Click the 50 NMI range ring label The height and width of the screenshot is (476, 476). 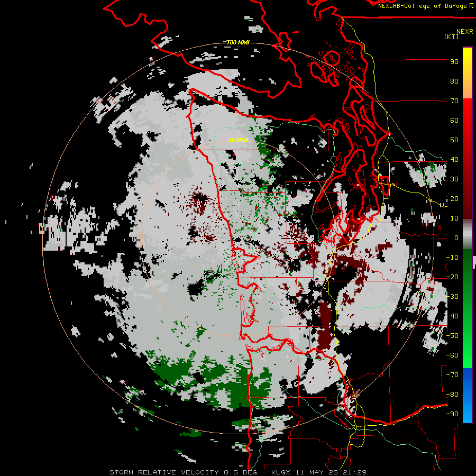[x=238, y=140]
